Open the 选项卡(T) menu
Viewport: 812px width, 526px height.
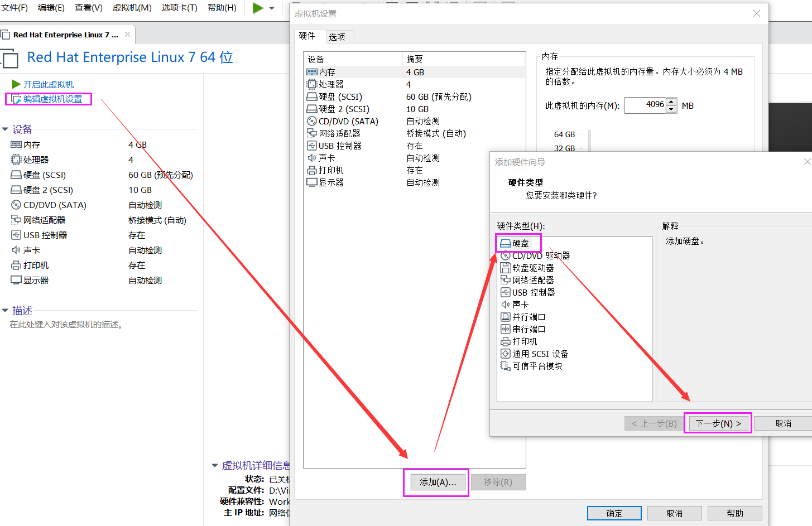point(180,8)
